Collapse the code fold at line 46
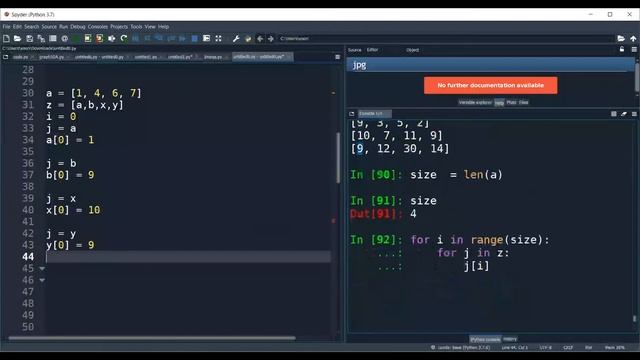The width and height of the screenshot is (640, 360). (x=42, y=280)
